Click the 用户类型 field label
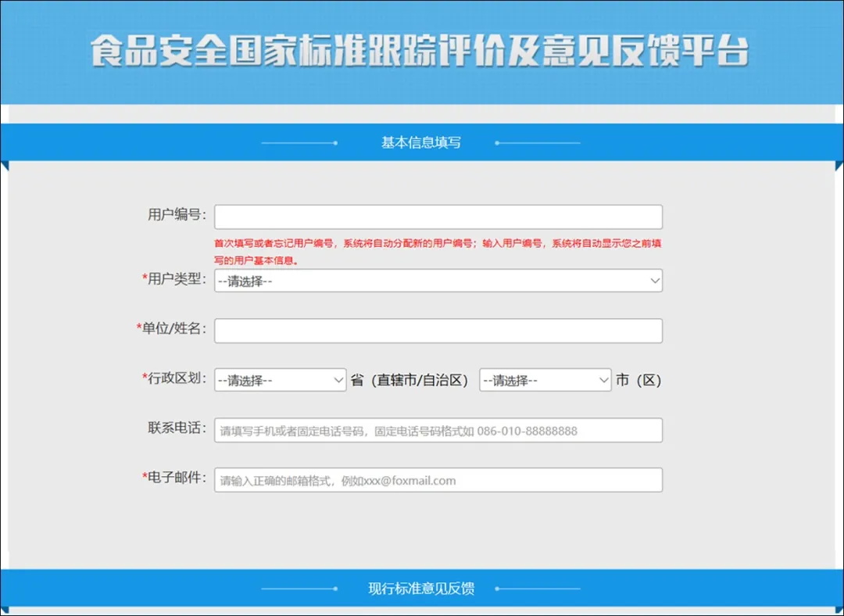The height and width of the screenshot is (616, 844). pyautogui.click(x=173, y=279)
